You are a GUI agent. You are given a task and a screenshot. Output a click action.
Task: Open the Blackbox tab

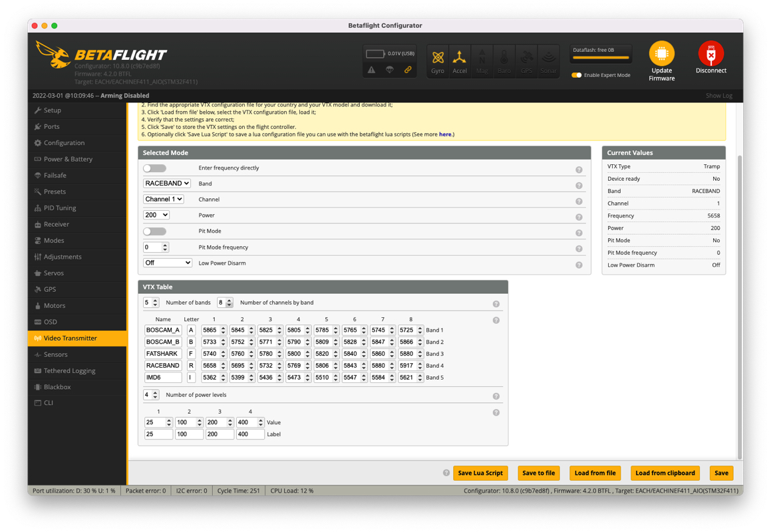[77, 387]
